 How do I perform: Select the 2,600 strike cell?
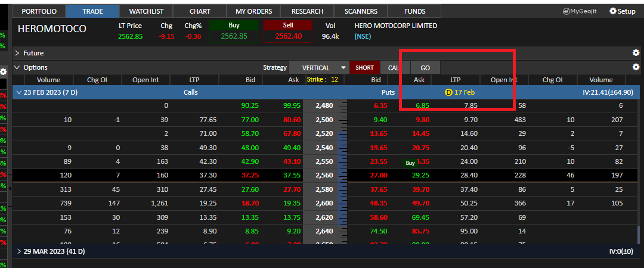tap(325, 204)
